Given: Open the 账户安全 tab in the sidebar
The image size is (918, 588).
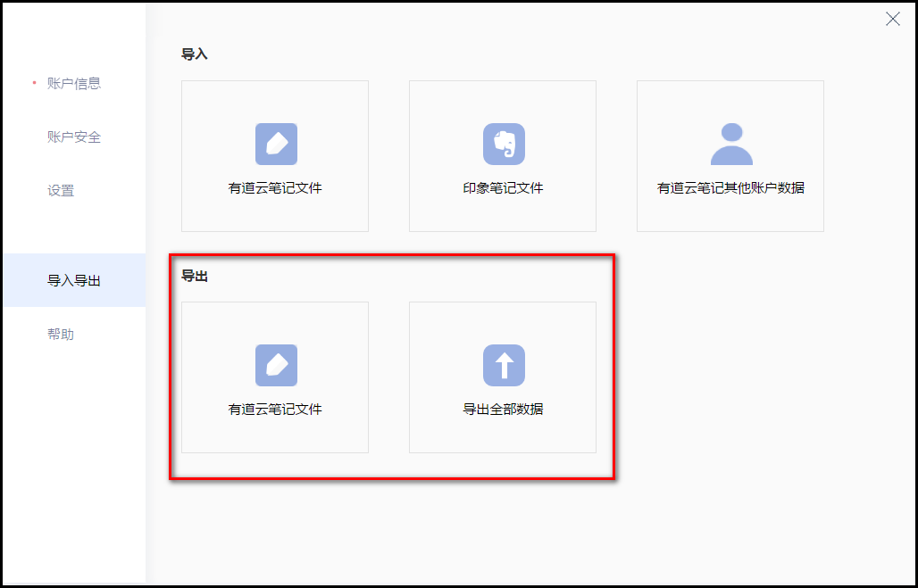Looking at the screenshot, I should coord(74,137).
